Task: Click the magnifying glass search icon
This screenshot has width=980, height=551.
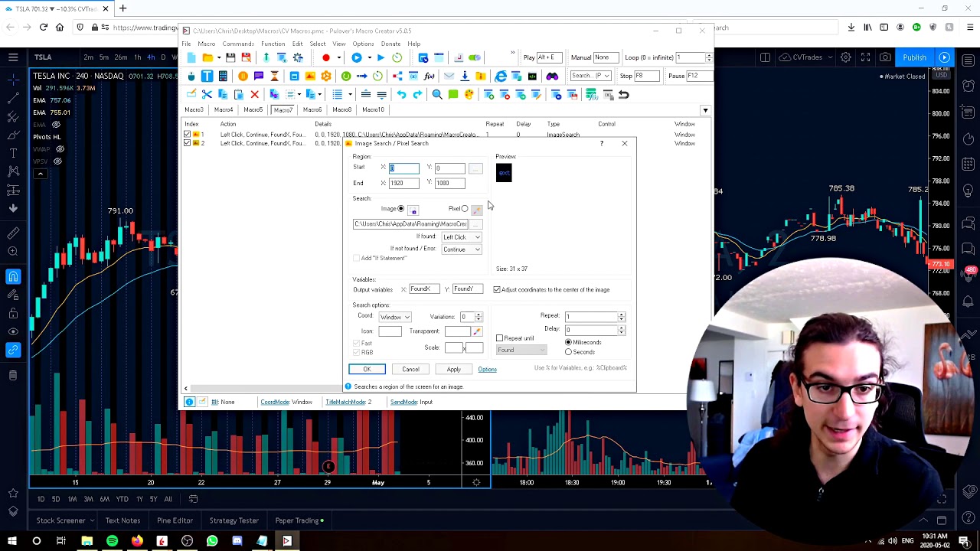Action: (x=437, y=94)
